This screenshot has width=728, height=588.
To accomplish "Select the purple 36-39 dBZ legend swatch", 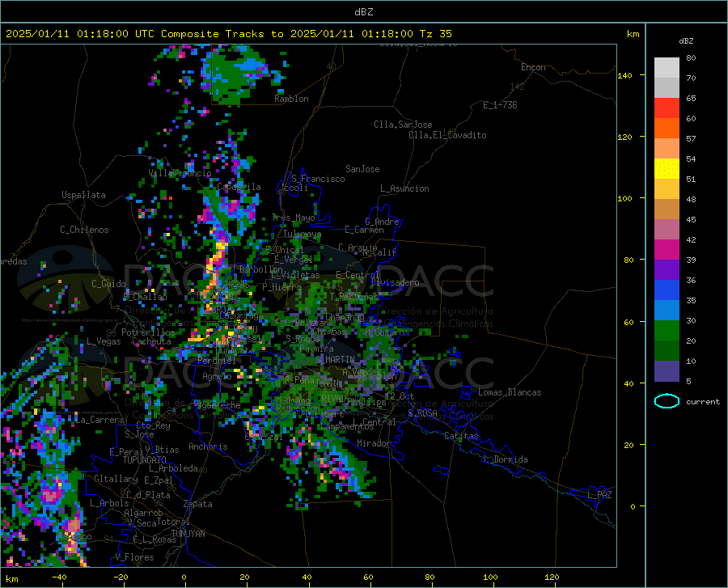I will coord(667,270).
